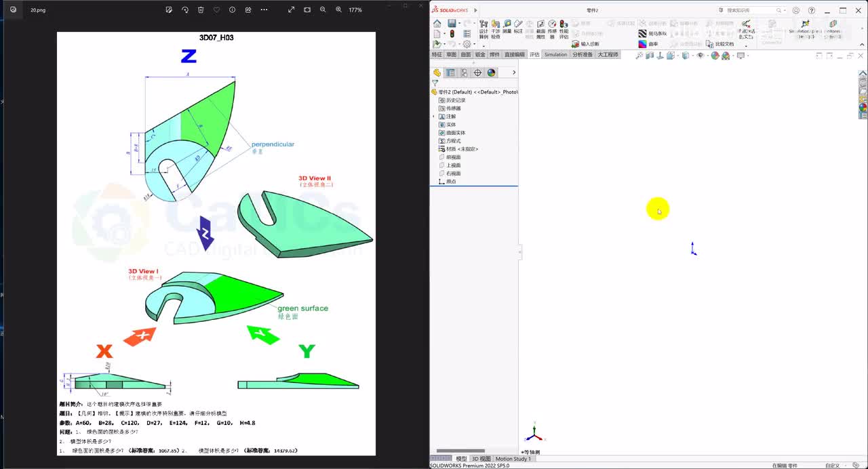868x469 pixels.
Task: Click the feature tree horizontal scrollbar
Action: (460, 451)
